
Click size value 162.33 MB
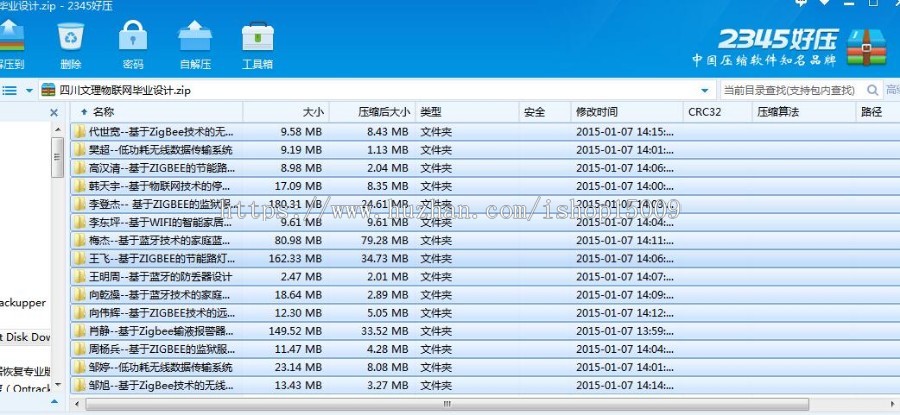click(295, 259)
